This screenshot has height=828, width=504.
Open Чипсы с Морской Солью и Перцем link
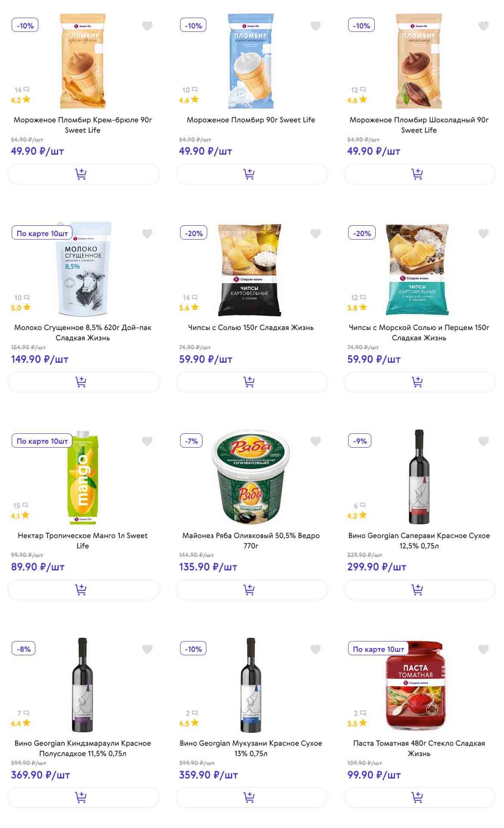click(x=419, y=332)
